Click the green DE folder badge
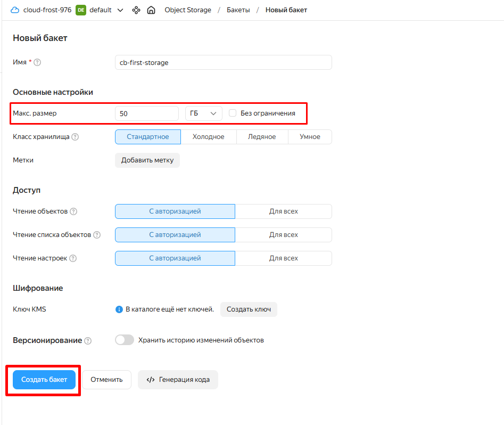The height and width of the screenshot is (425, 504). (81, 10)
